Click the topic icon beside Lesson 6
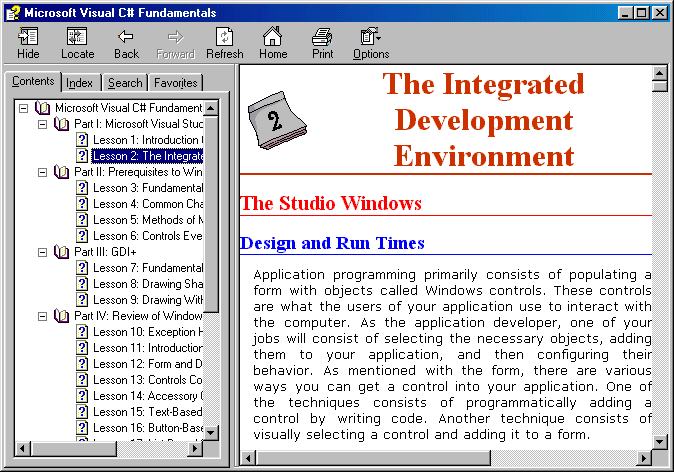Image resolution: width=674 pixels, height=472 pixels. [x=82, y=236]
